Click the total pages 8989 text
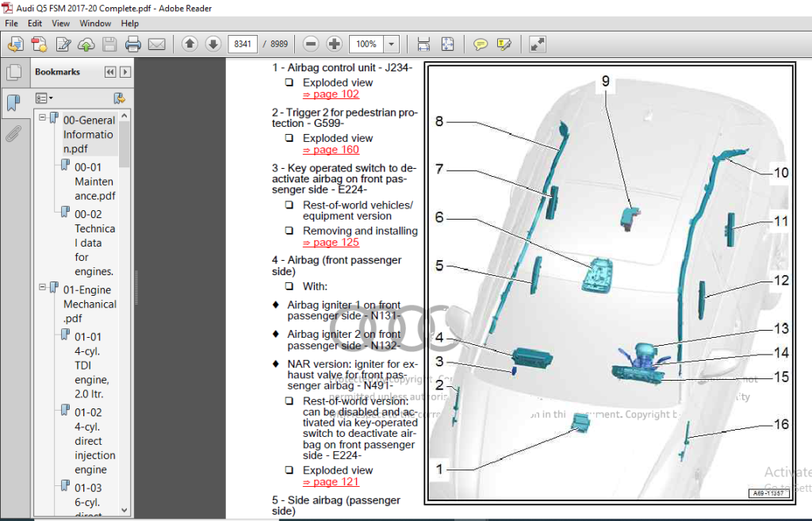Screen dimensions: 812x521 click(x=278, y=44)
